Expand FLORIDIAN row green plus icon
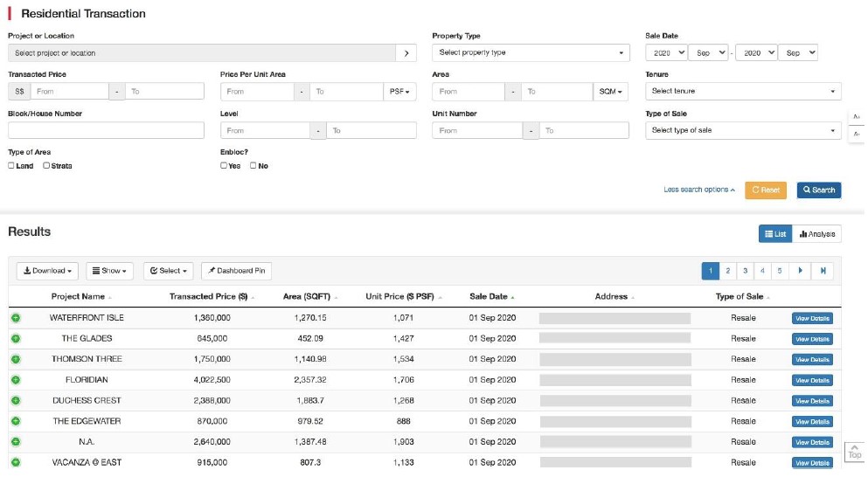 pyautogui.click(x=16, y=380)
